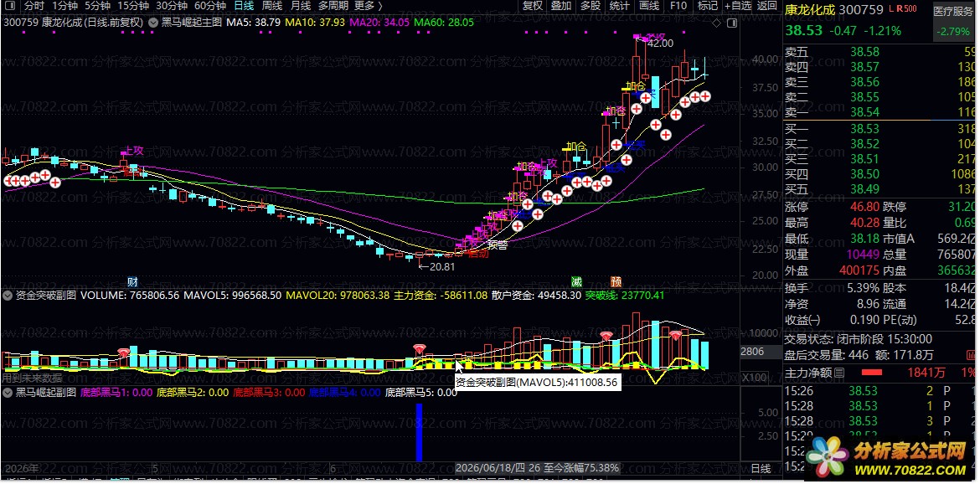Click the 突破线: 23770.41 value

[624, 295]
